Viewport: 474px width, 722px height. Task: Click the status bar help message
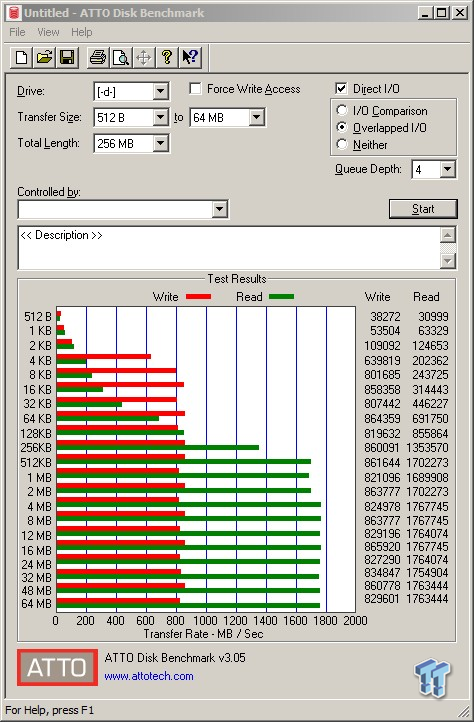[50, 710]
